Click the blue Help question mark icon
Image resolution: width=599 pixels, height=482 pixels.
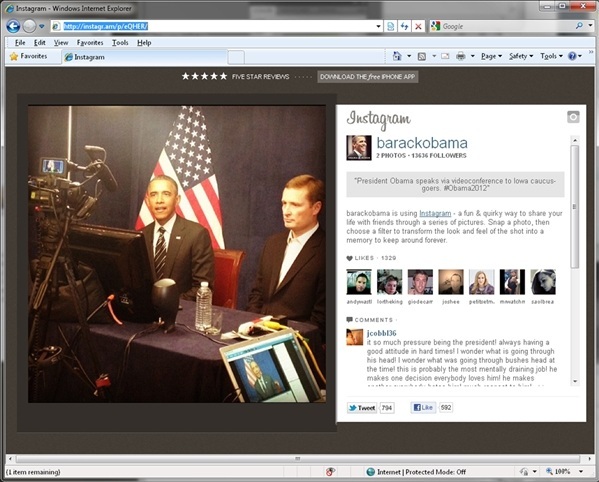pyautogui.click(x=572, y=56)
